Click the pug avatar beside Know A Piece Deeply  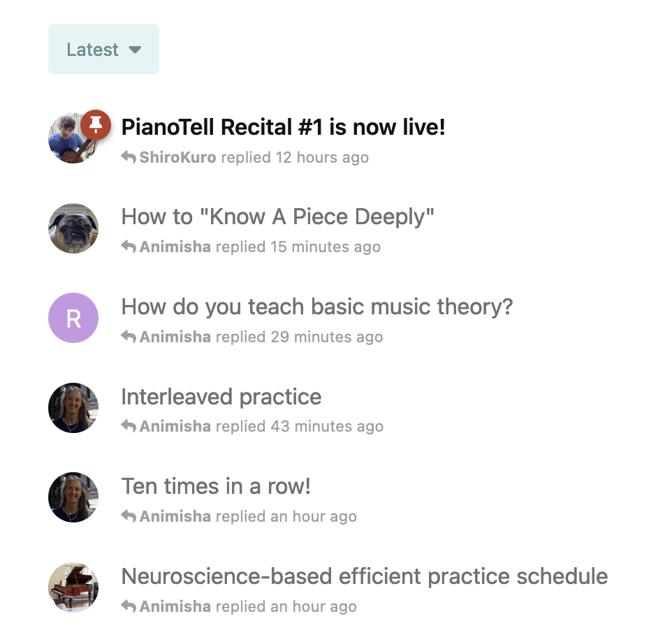point(73,228)
